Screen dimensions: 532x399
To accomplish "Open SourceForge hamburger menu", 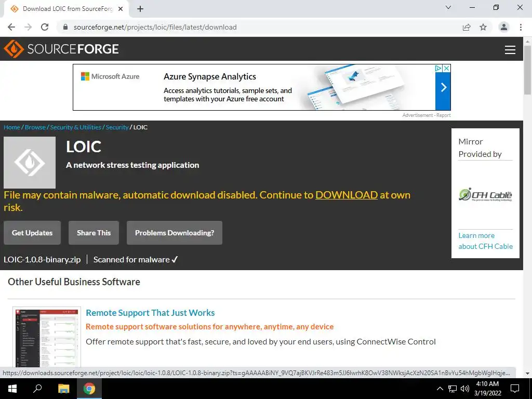I will tap(510, 49).
